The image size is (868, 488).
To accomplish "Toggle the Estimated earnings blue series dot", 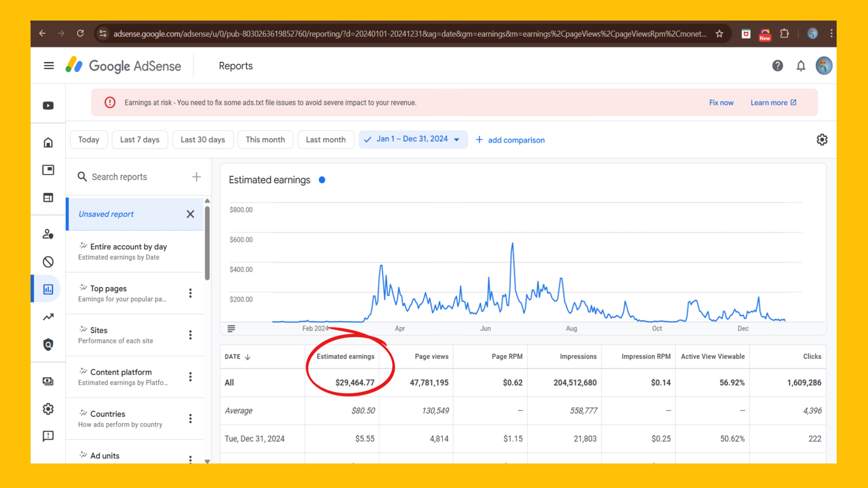I will (x=322, y=180).
